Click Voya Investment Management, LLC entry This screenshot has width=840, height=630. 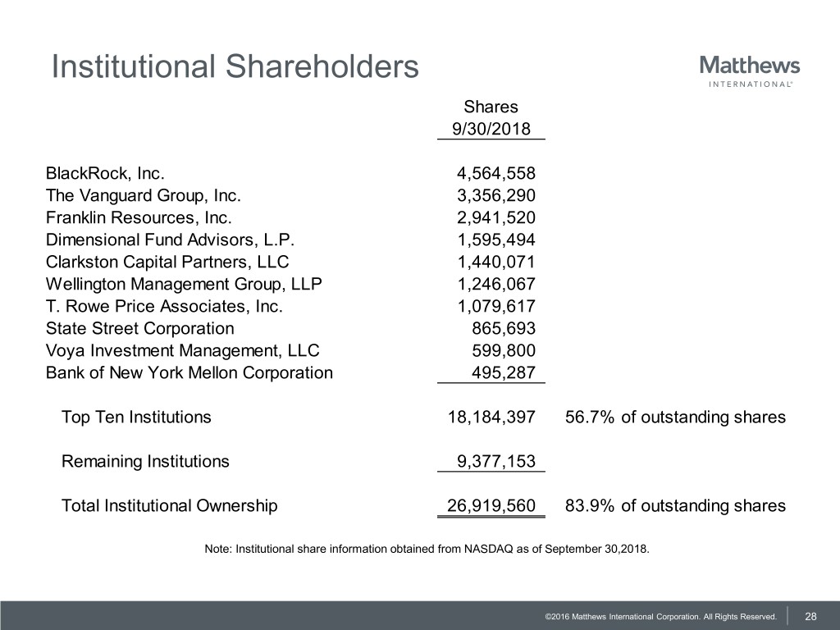[182, 351]
